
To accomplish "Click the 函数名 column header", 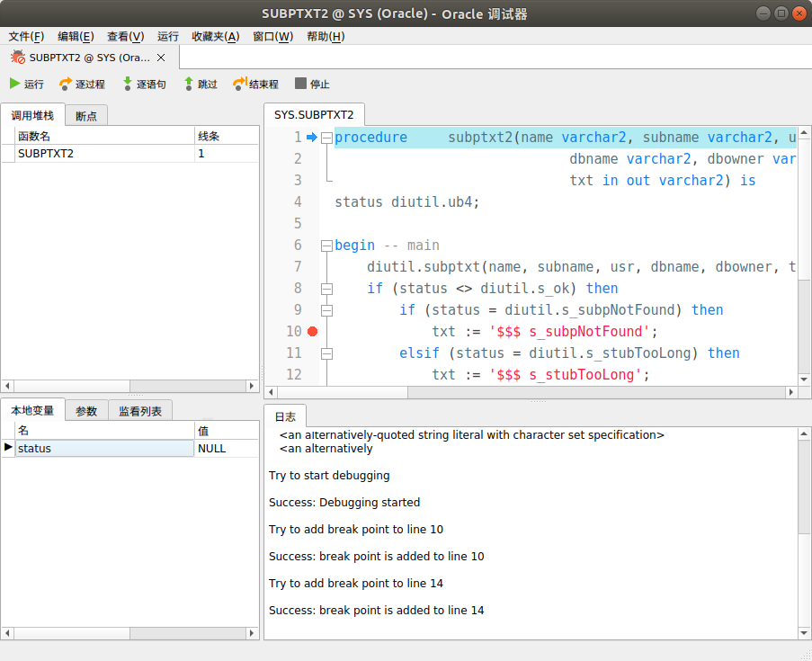I will pyautogui.click(x=104, y=136).
